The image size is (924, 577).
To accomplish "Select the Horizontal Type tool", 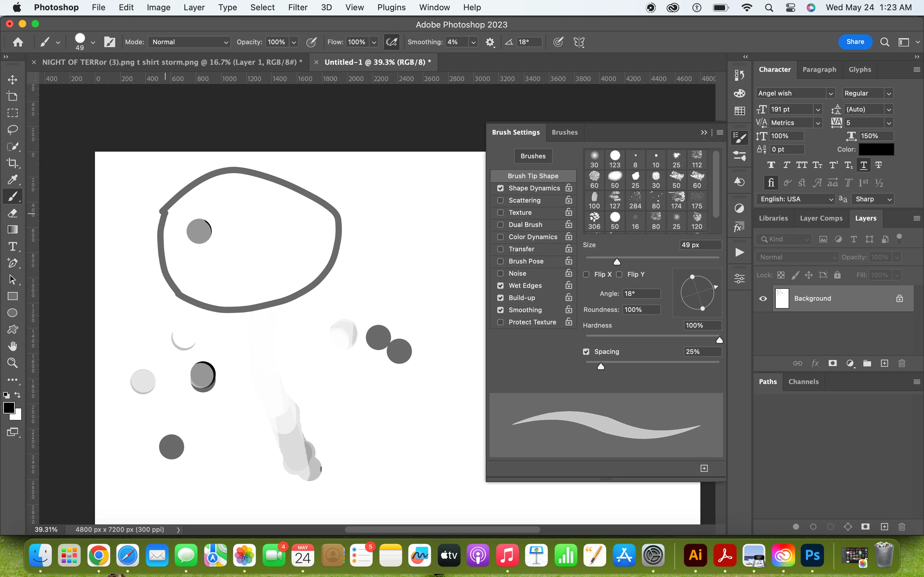I will tap(13, 247).
